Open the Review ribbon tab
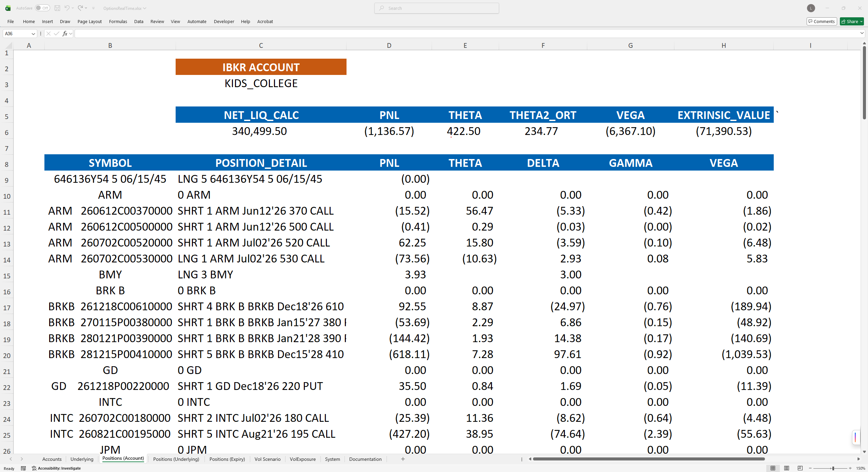Viewport: 868px width, 472px height. [x=157, y=21]
